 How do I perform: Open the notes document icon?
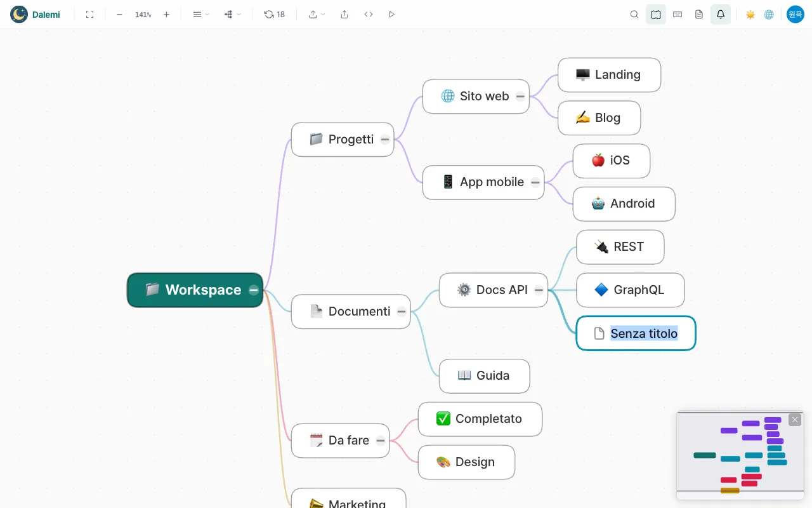coord(699,14)
